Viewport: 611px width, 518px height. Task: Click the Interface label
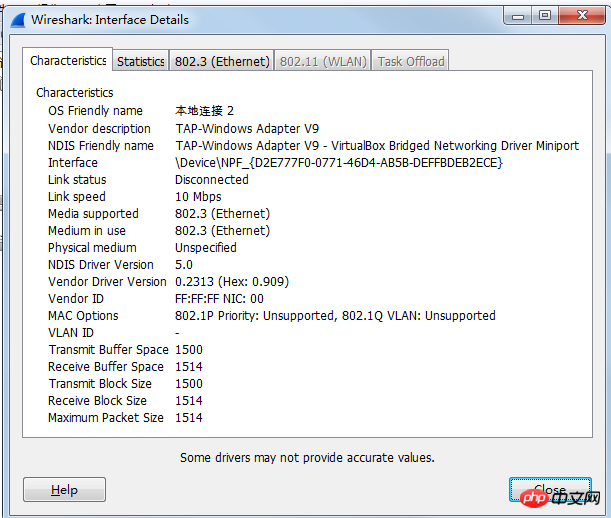tap(72, 163)
